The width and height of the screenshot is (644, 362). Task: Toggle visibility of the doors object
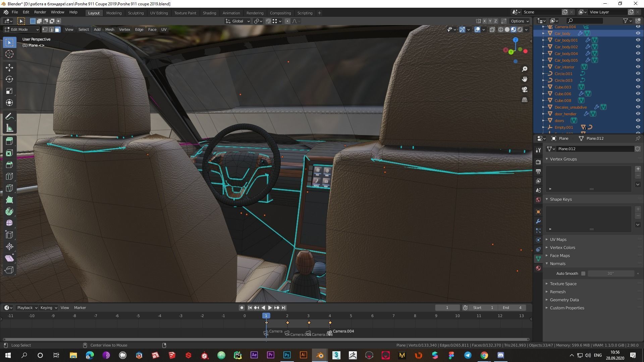[x=638, y=120]
